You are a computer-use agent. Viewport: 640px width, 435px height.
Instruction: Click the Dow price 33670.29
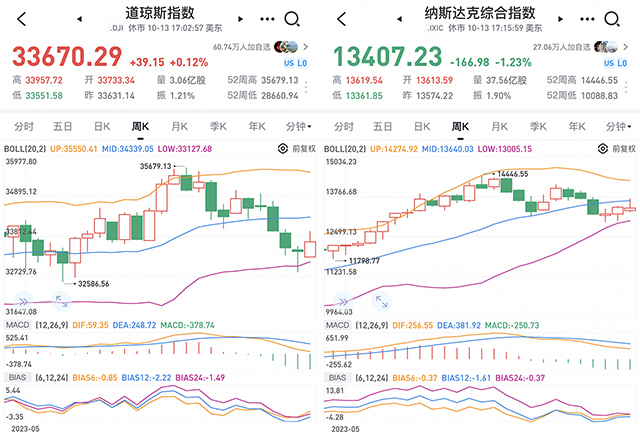click(x=67, y=57)
